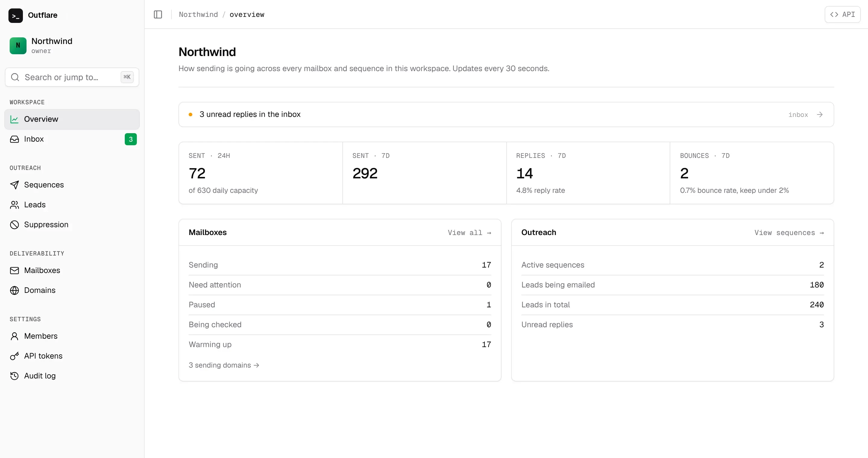Click the Active sequences row
The height and width of the screenshot is (458, 868).
[672, 265]
